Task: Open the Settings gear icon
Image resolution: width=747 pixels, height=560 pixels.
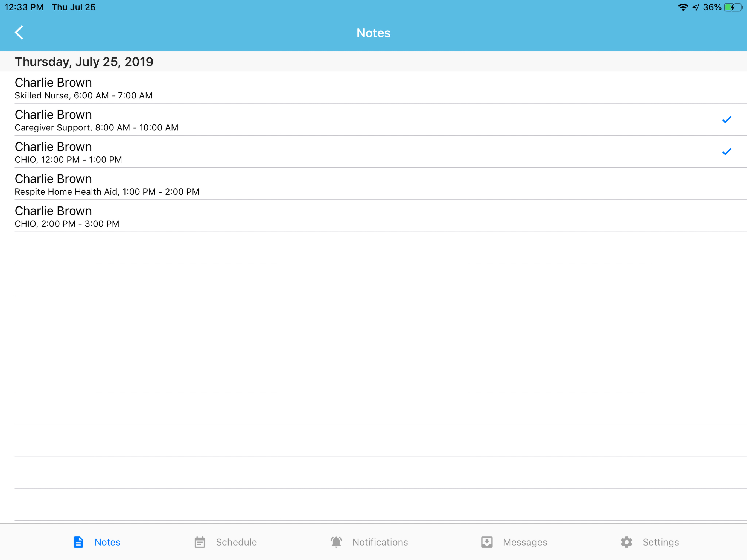Action: 626,542
